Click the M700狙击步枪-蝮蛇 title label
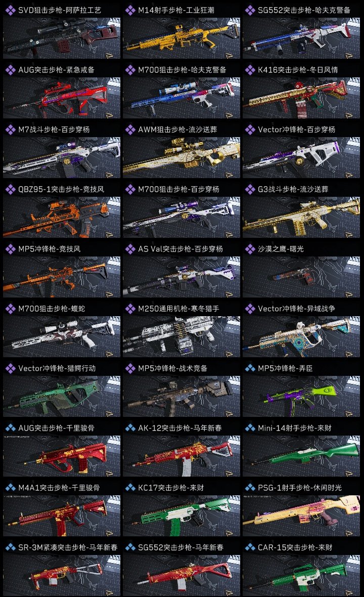This screenshot has height=597, width=364. 52,309
